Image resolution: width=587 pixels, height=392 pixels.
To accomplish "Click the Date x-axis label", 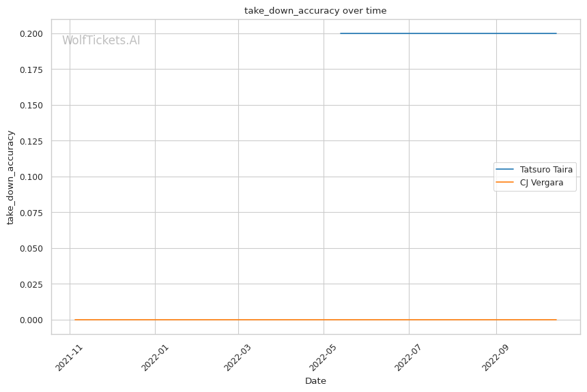I will (x=315, y=380).
